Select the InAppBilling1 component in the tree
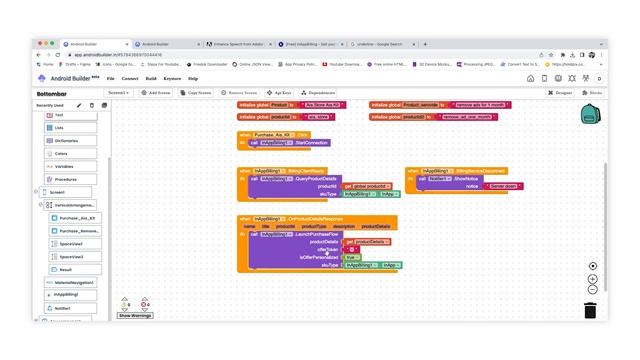 pyautogui.click(x=71, y=295)
